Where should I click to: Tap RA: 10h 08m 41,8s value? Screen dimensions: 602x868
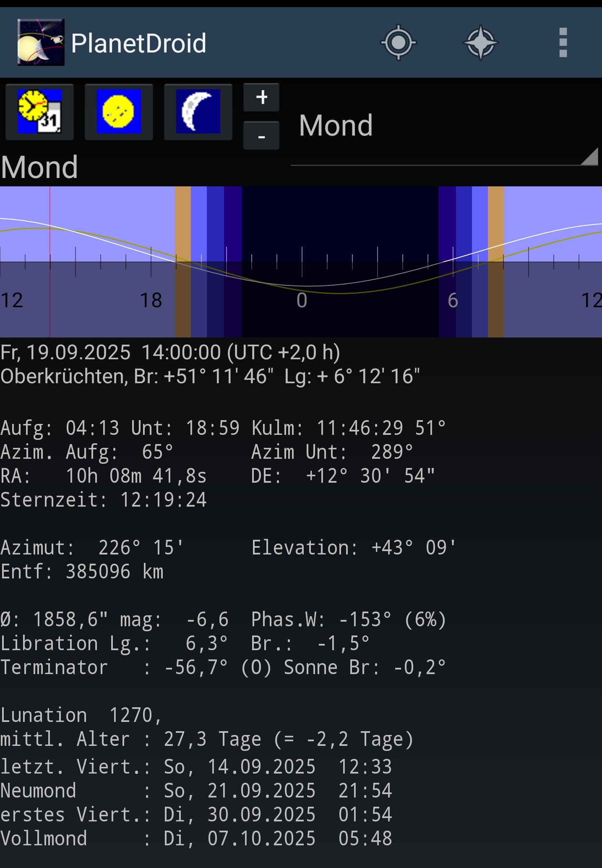pyautogui.click(x=104, y=476)
